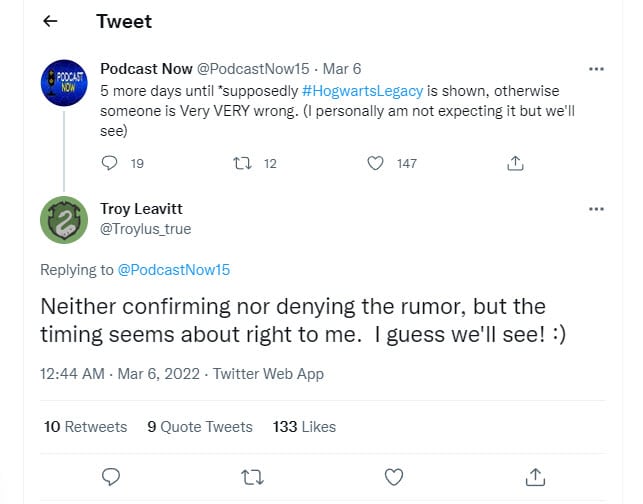Open the #HogwartsLegacy hashtag
This screenshot has height=504, width=643.
(x=362, y=91)
